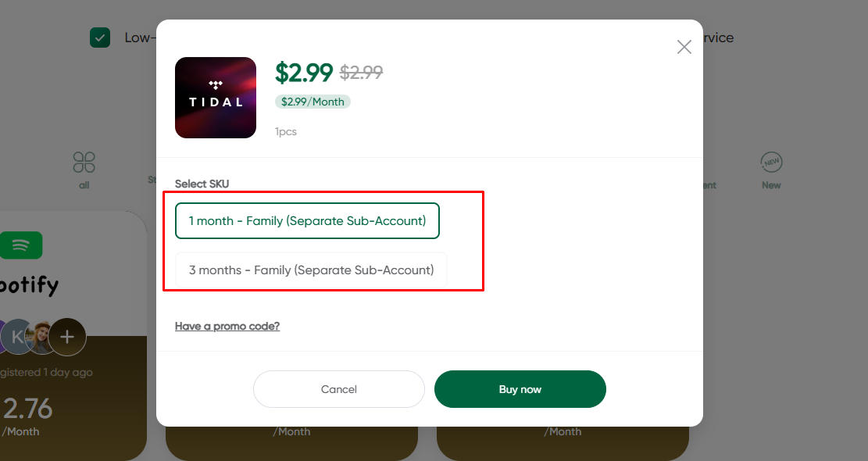Image resolution: width=868 pixels, height=461 pixels.
Task: Click the green Spotify logo icon
Action: pyautogui.click(x=21, y=245)
